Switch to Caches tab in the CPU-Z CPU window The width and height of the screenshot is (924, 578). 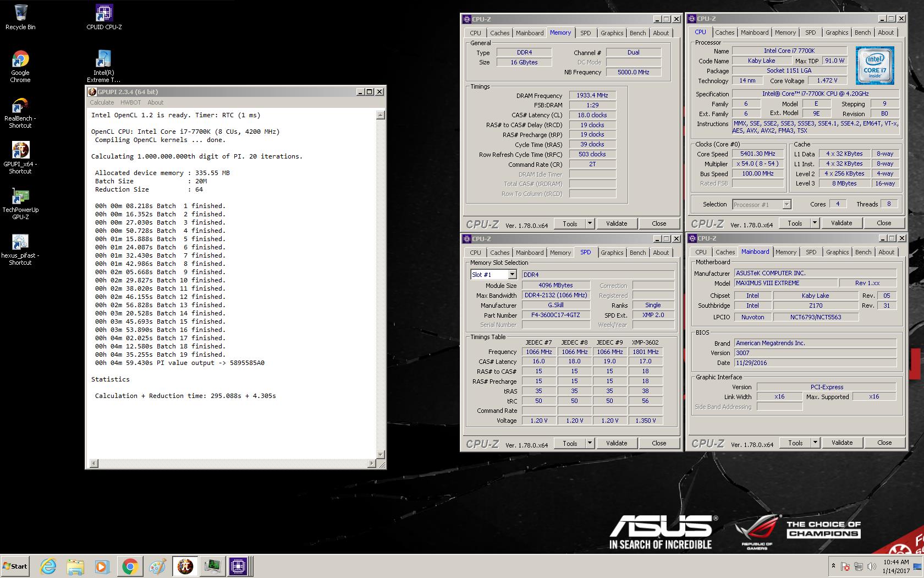[724, 32]
